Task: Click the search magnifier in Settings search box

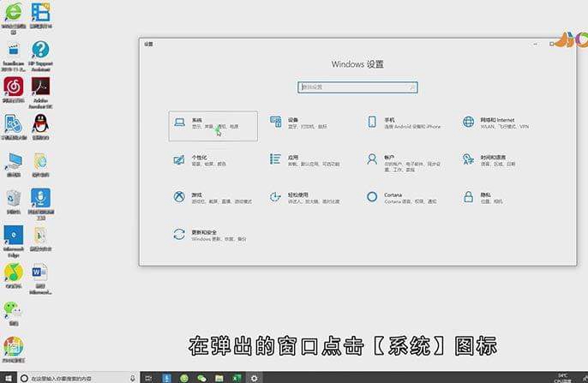Action: tap(411, 87)
